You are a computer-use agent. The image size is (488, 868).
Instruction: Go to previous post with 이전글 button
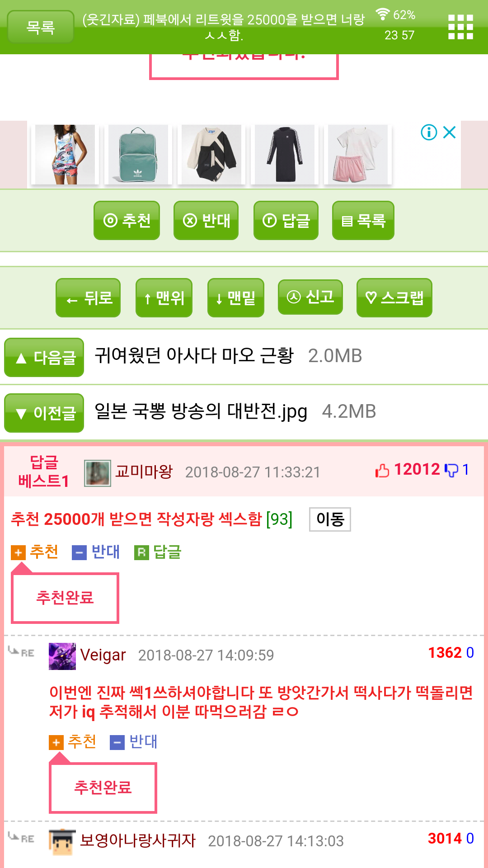tap(44, 413)
